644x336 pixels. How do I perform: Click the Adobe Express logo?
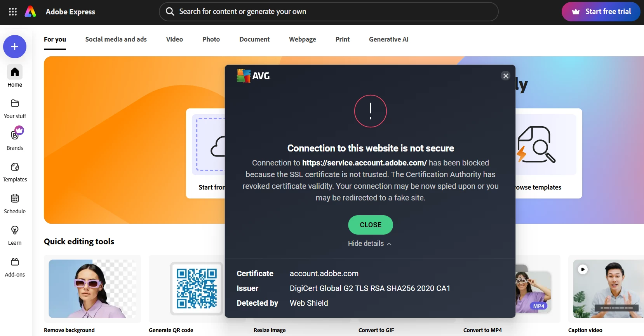point(30,12)
